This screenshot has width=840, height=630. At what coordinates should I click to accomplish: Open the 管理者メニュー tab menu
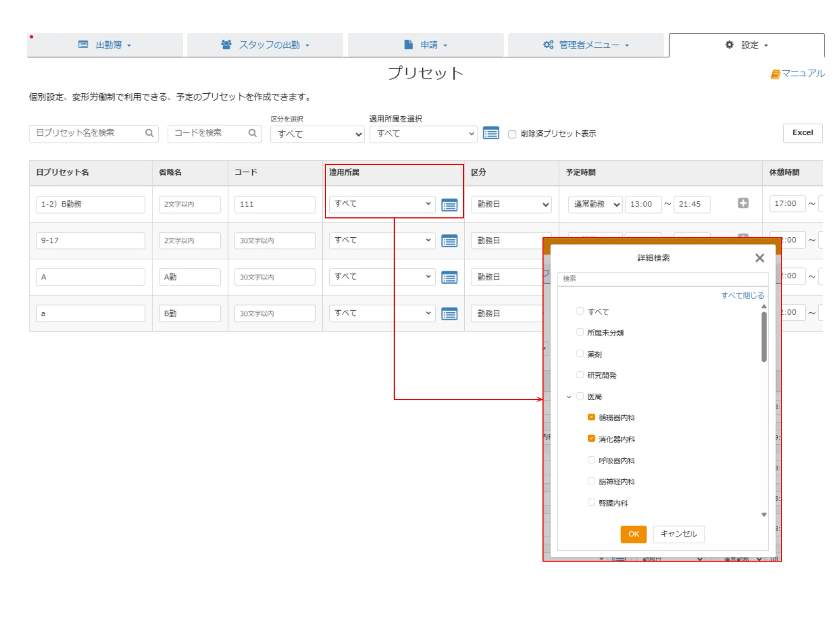586,45
